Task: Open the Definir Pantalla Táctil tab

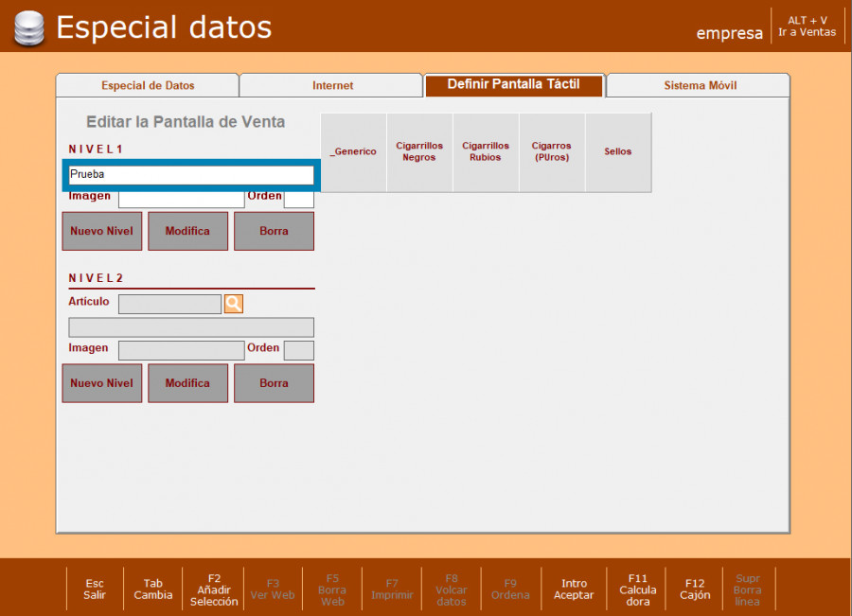Action: point(514,85)
